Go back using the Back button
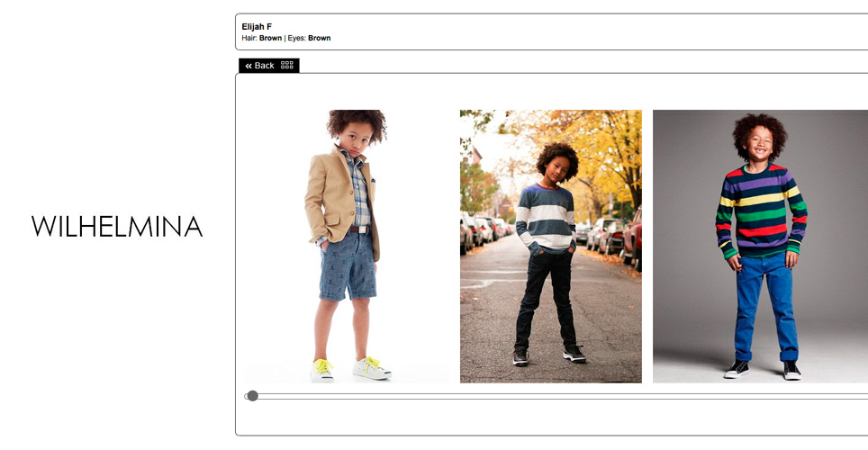The width and height of the screenshot is (868, 450). [x=259, y=66]
